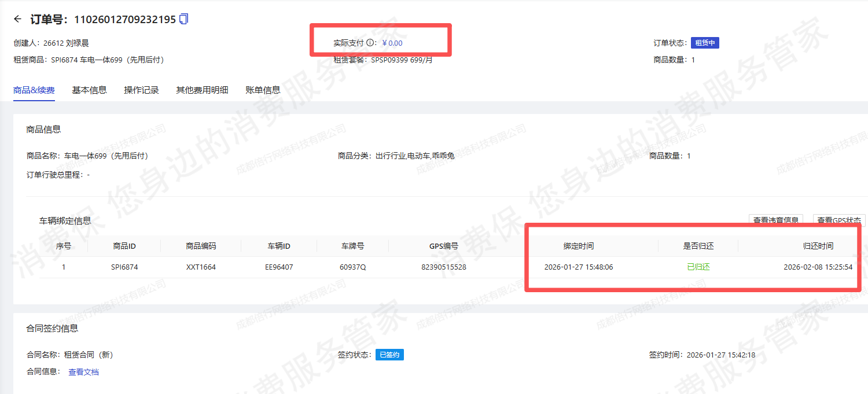
Task: Click the ¥ 0.00 actual payment amount
Action: [x=392, y=43]
